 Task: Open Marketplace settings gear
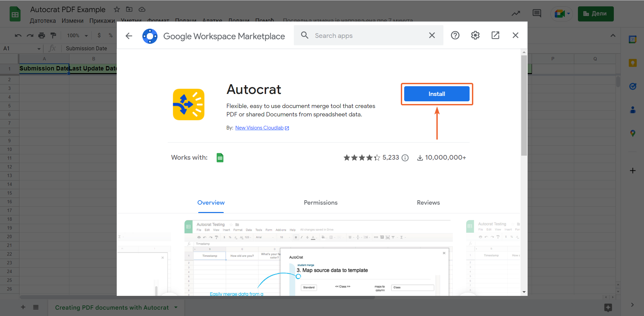[475, 35]
